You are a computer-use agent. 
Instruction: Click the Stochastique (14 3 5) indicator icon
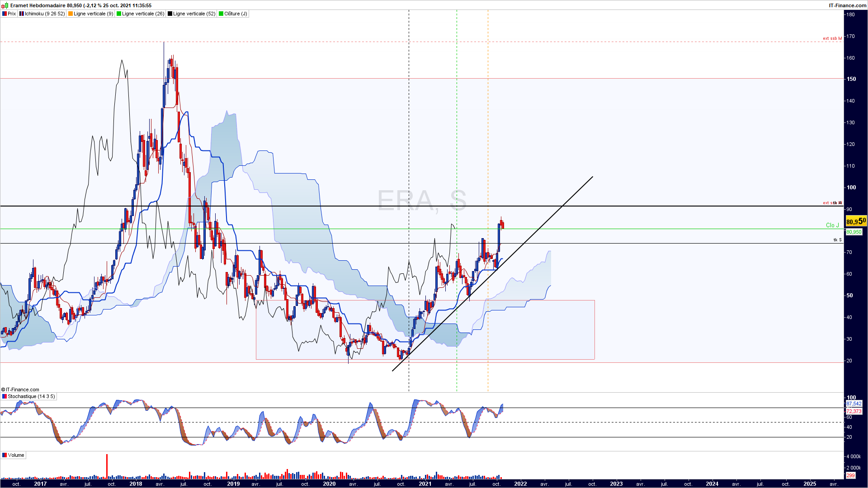pos(5,397)
